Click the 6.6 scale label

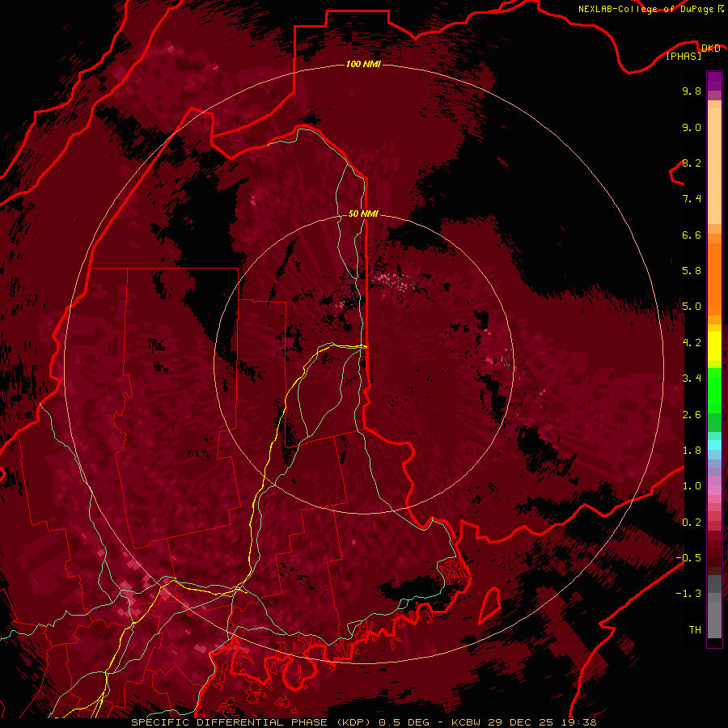point(692,235)
